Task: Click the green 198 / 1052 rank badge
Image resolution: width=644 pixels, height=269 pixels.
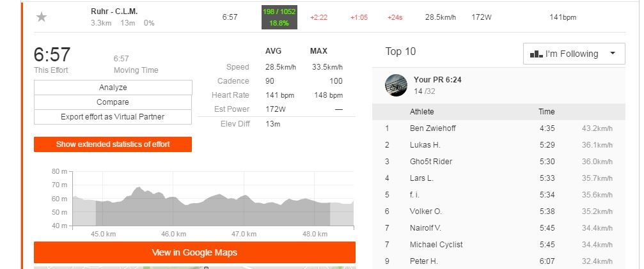Action: pyautogui.click(x=279, y=17)
